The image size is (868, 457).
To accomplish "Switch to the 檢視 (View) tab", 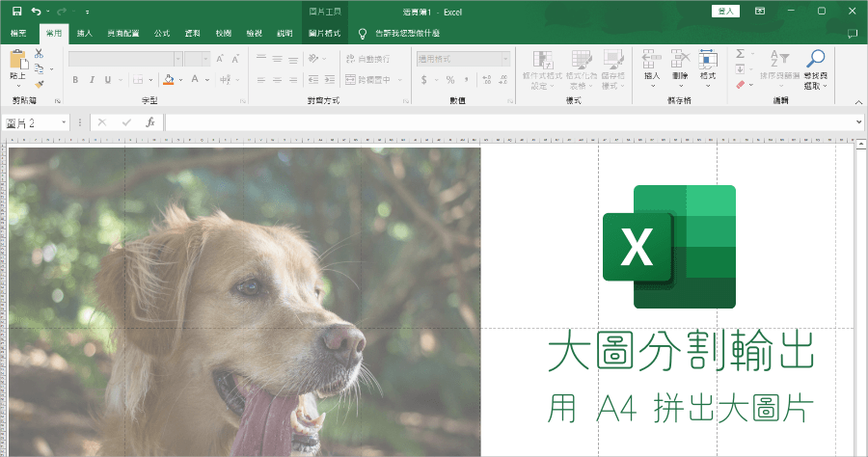I will coord(254,33).
